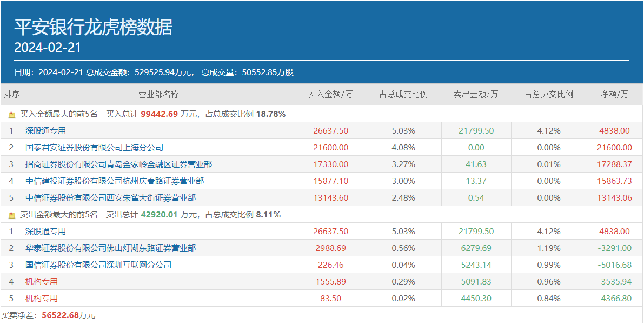Click the 买入金额/万 column header

click(330, 95)
